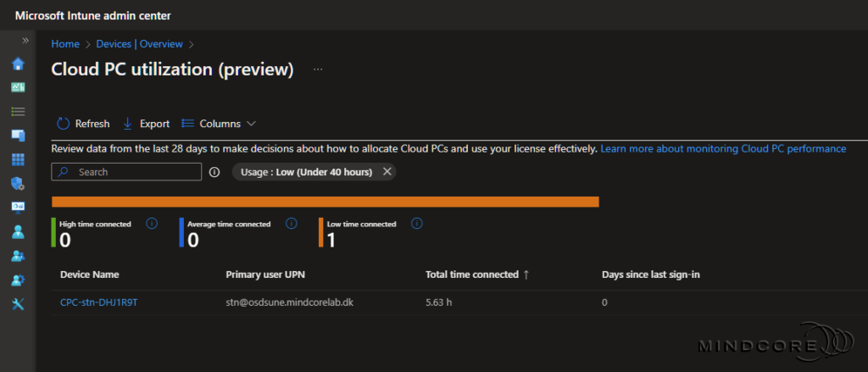Screen dimensions: 868x372
Task: Open Dashboard icon in the sidebar
Action: [18, 87]
